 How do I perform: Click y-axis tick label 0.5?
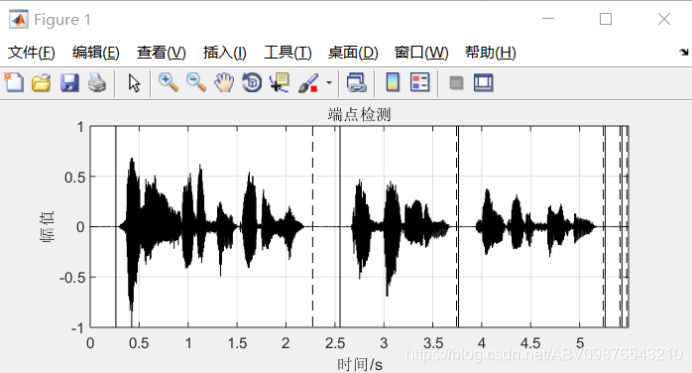(74, 177)
